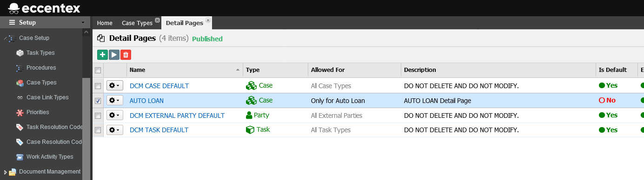Click the red trash delete button
The height and width of the screenshot is (180, 644).
coord(126,55)
